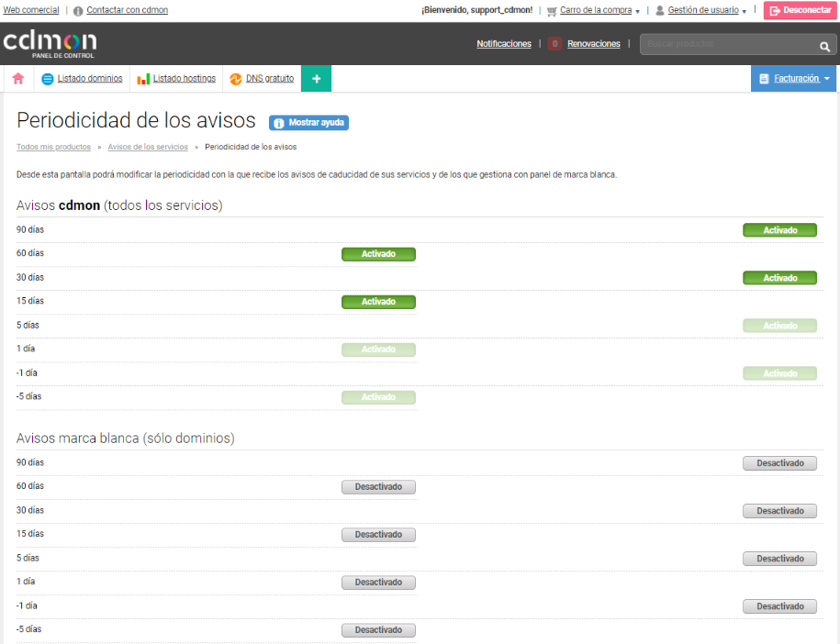Click the user silhouette icon
The image size is (840, 644).
coord(660,10)
